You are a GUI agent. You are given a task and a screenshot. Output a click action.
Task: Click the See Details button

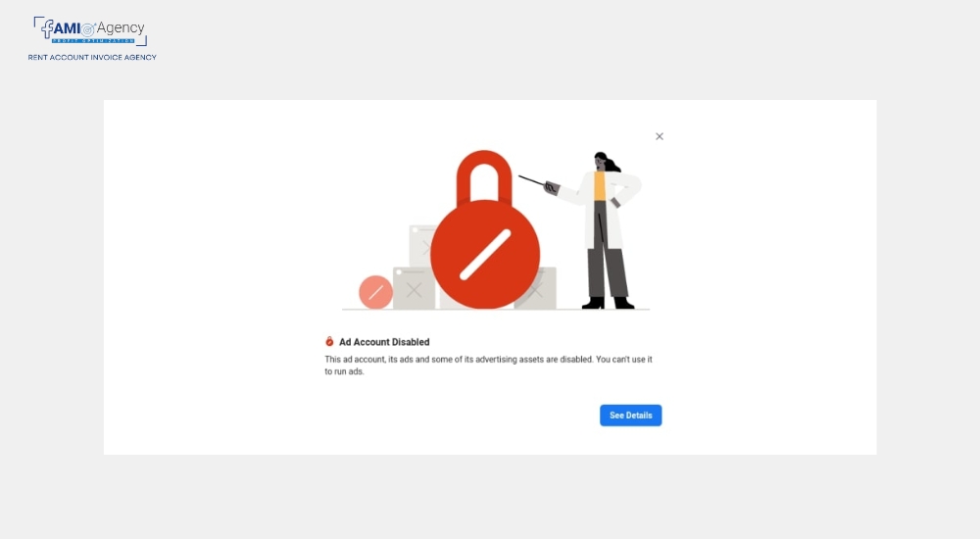click(x=630, y=416)
